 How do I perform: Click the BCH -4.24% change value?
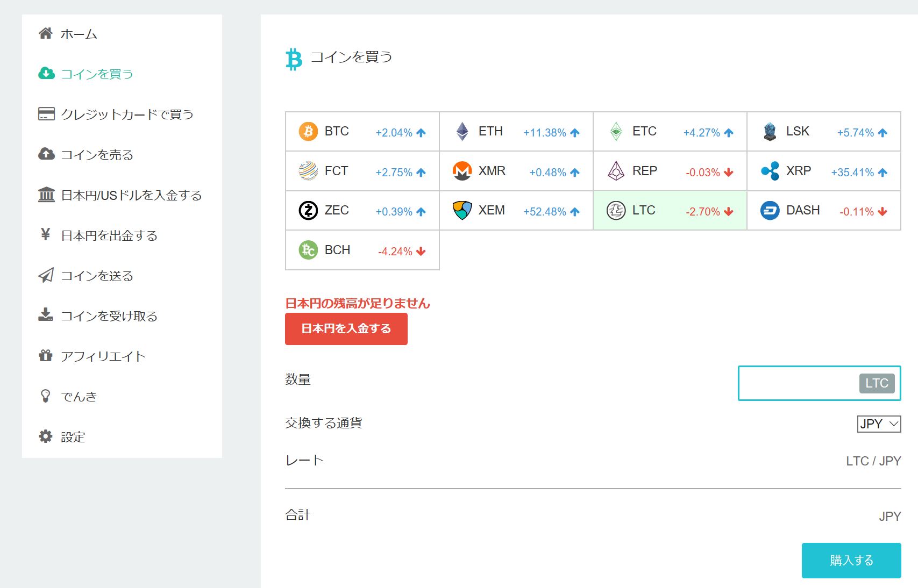(x=395, y=252)
